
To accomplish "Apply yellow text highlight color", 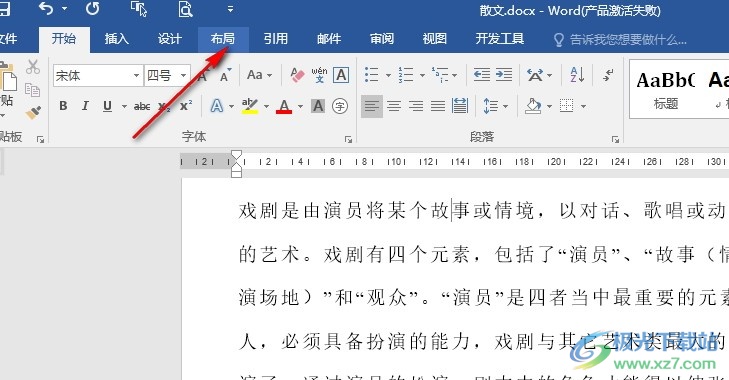I will coord(250,106).
